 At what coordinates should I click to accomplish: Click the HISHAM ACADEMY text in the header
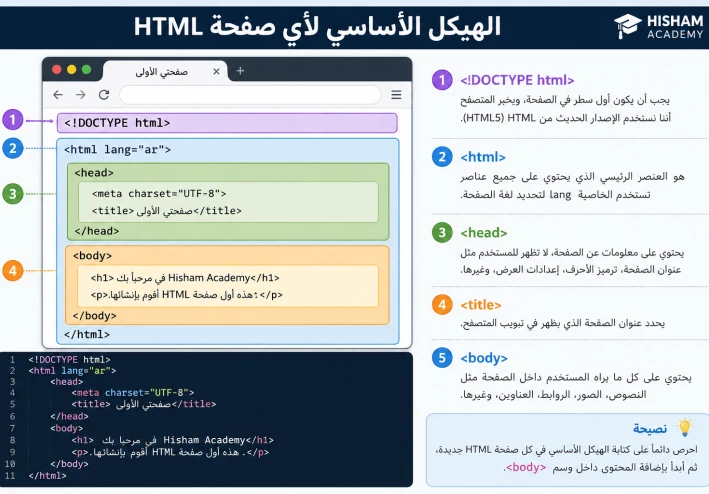[x=675, y=27]
